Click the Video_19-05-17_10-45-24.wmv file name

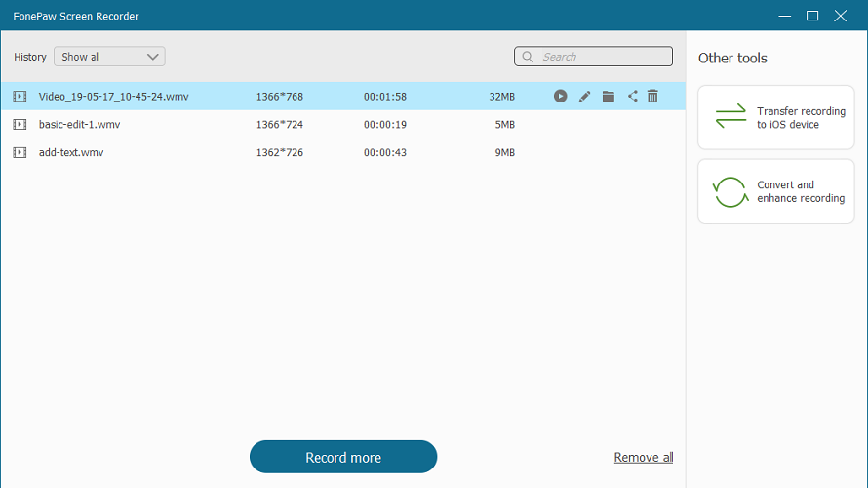point(113,97)
